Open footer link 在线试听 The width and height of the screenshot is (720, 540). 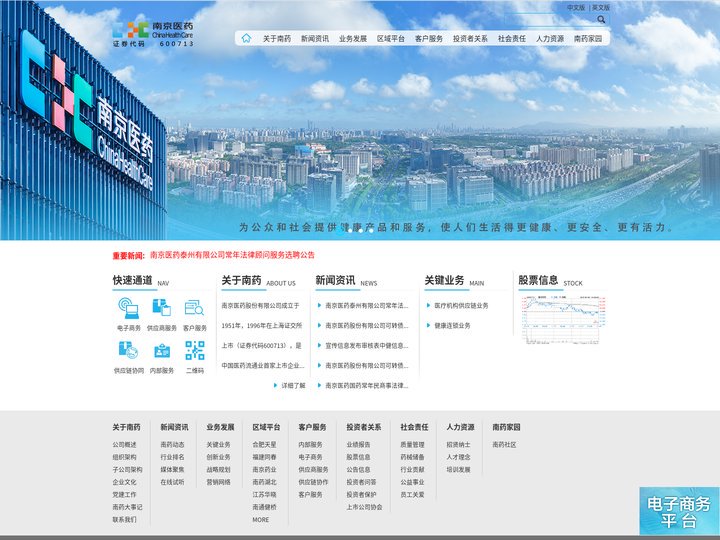click(172, 482)
